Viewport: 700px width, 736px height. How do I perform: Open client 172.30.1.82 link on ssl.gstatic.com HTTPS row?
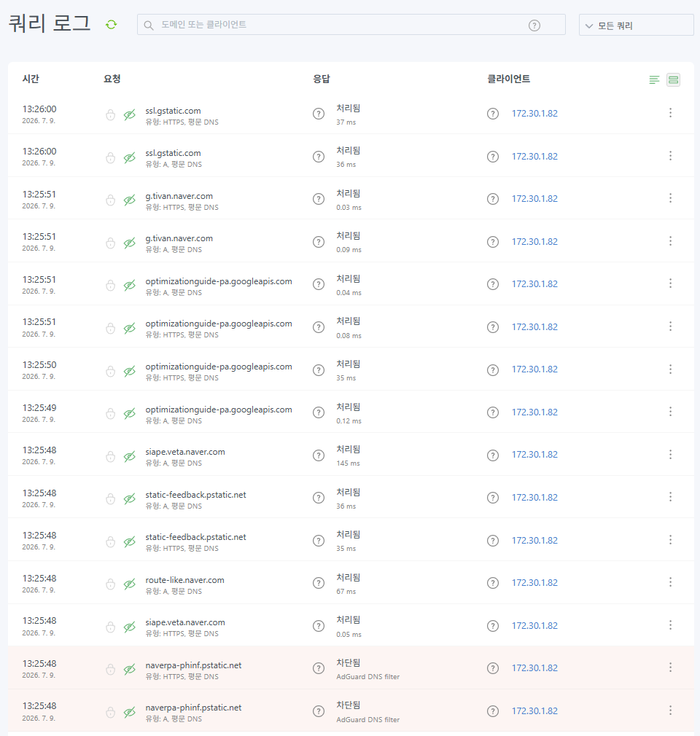pos(534,114)
